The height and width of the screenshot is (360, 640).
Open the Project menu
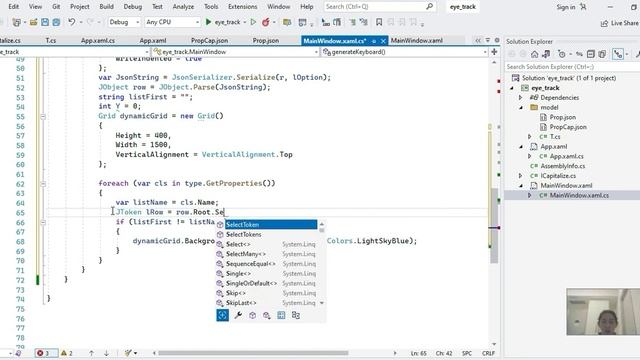pos(80,7)
